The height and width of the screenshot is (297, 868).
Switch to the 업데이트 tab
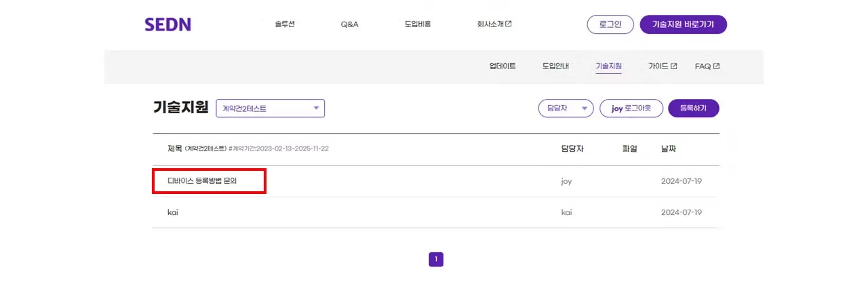tap(502, 66)
